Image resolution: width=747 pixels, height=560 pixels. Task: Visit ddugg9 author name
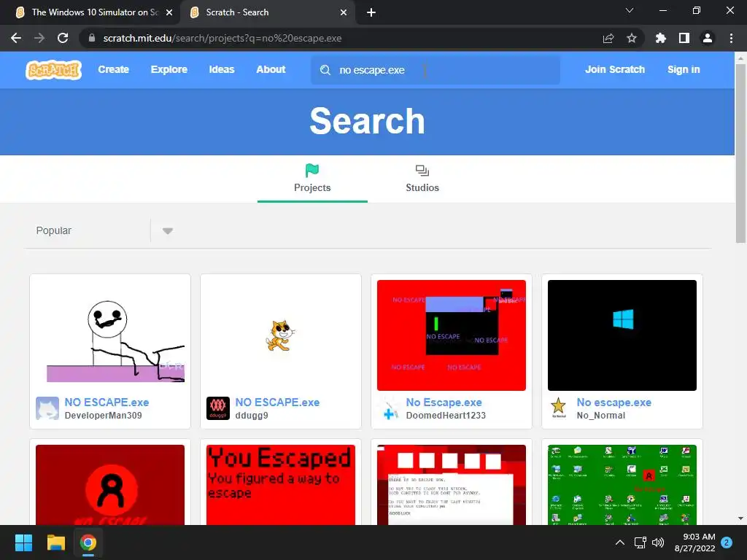pyautogui.click(x=252, y=415)
